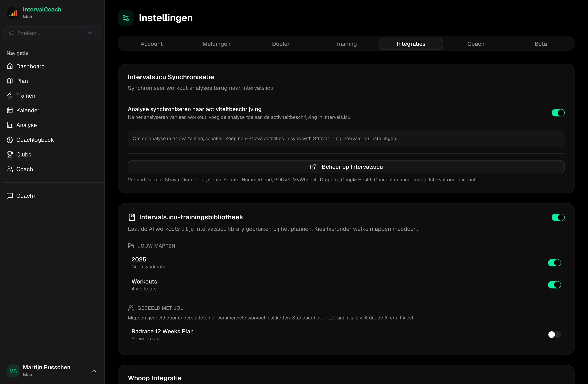Click the Coach people icon in sidebar

tap(10, 169)
